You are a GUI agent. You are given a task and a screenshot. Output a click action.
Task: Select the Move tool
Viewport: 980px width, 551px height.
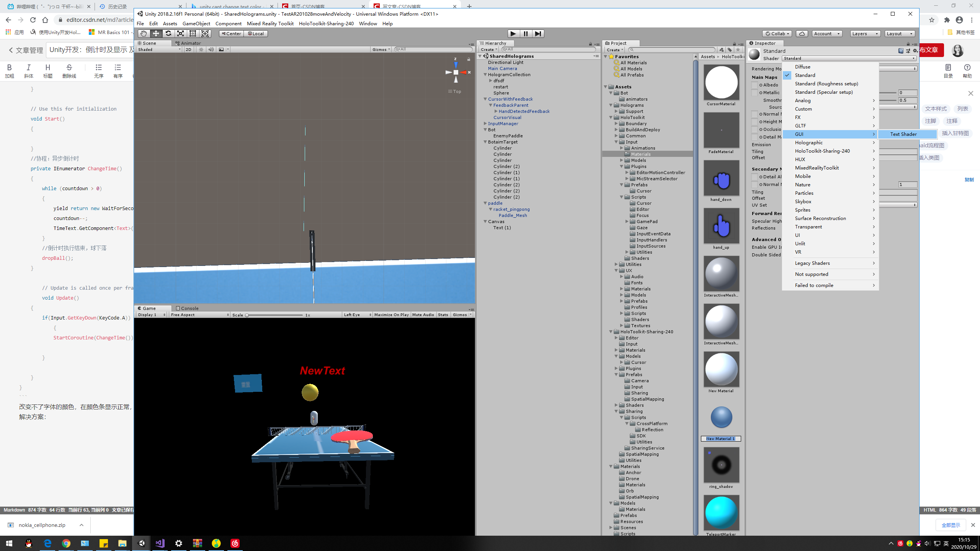pos(156,34)
